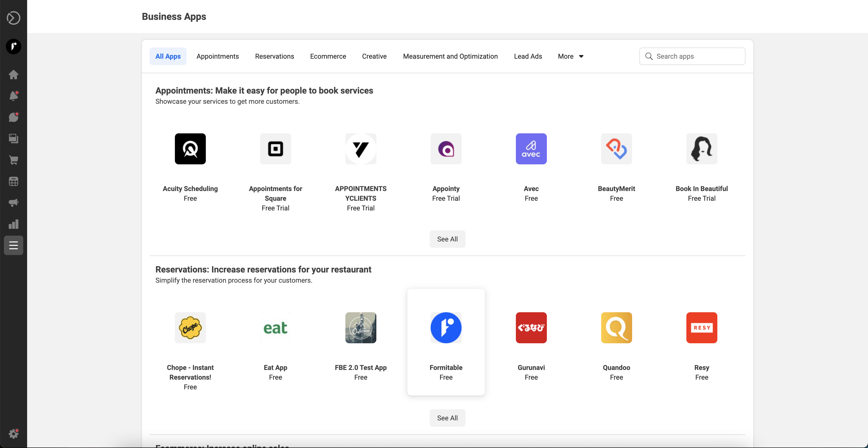
Task: Click Reservations section heading text
Action: tap(263, 270)
